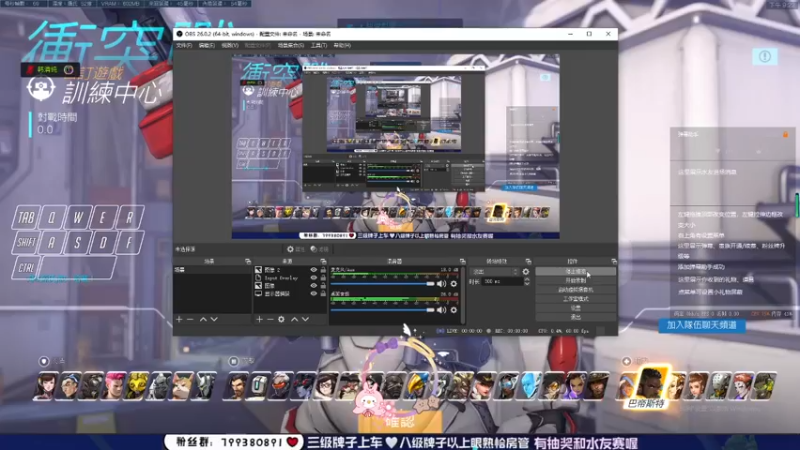This screenshot has height=450, width=800.
Task: Click 开始录制 to start recording
Action: pyautogui.click(x=576, y=281)
